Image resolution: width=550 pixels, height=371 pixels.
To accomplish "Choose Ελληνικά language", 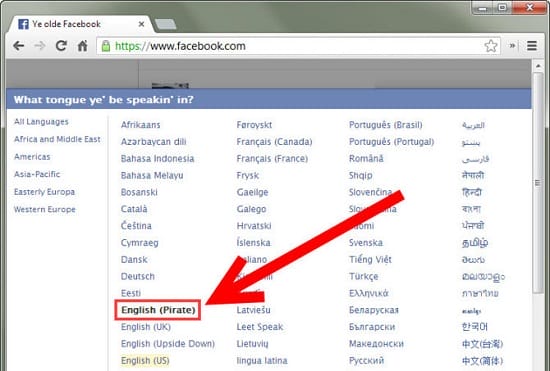I will (369, 293).
